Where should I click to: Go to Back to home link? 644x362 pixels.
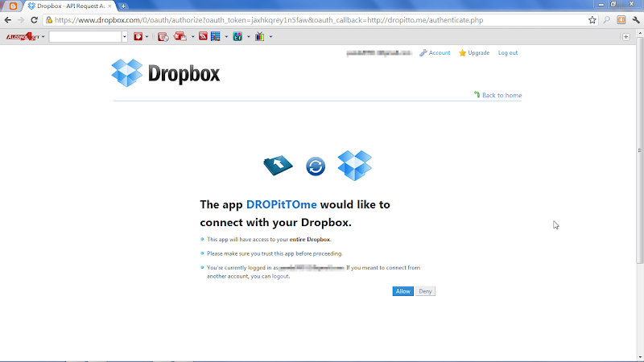tap(502, 95)
